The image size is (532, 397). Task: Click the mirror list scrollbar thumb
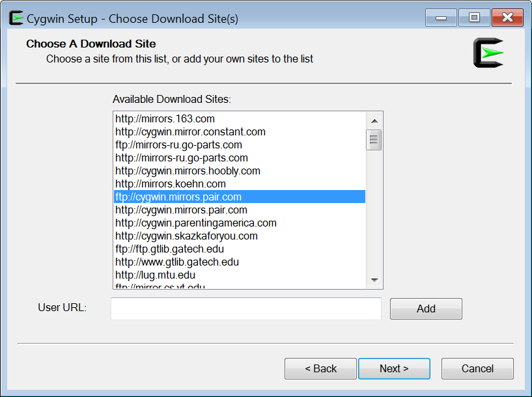tap(374, 140)
